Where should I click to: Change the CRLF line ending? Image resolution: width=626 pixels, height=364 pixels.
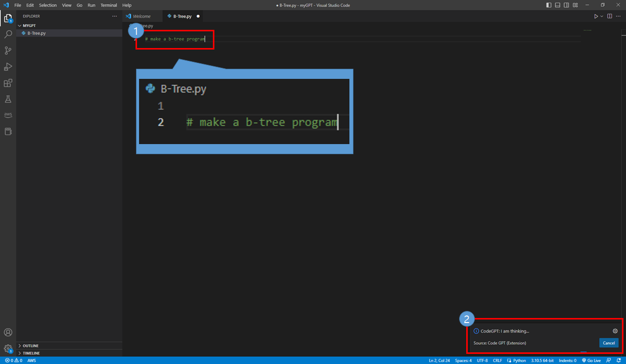498,360
